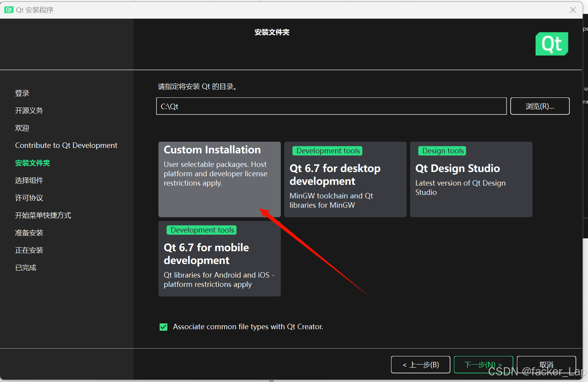Select 欢迎 step in sidebar
Image resolution: width=588 pixels, height=382 pixels.
pyautogui.click(x=22, y=128)
